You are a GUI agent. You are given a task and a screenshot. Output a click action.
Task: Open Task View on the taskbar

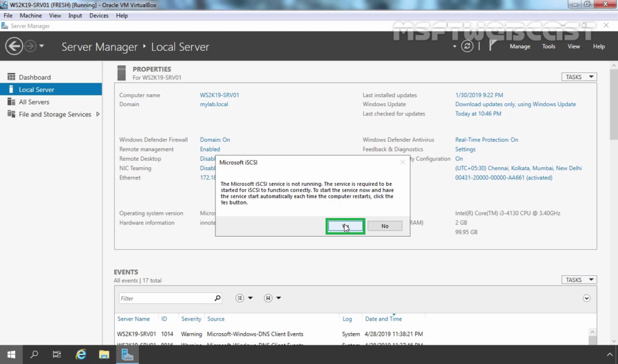57,354
